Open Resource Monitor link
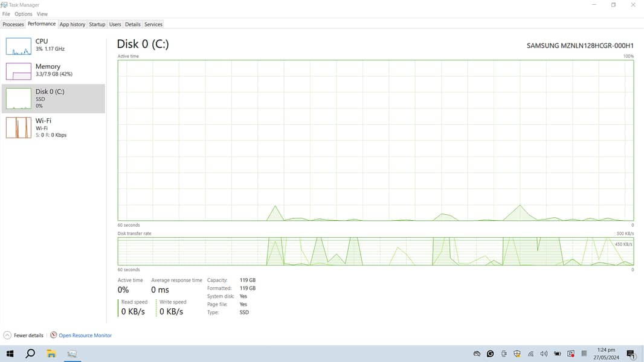644x362 pixels. click(x=85, y=335)
